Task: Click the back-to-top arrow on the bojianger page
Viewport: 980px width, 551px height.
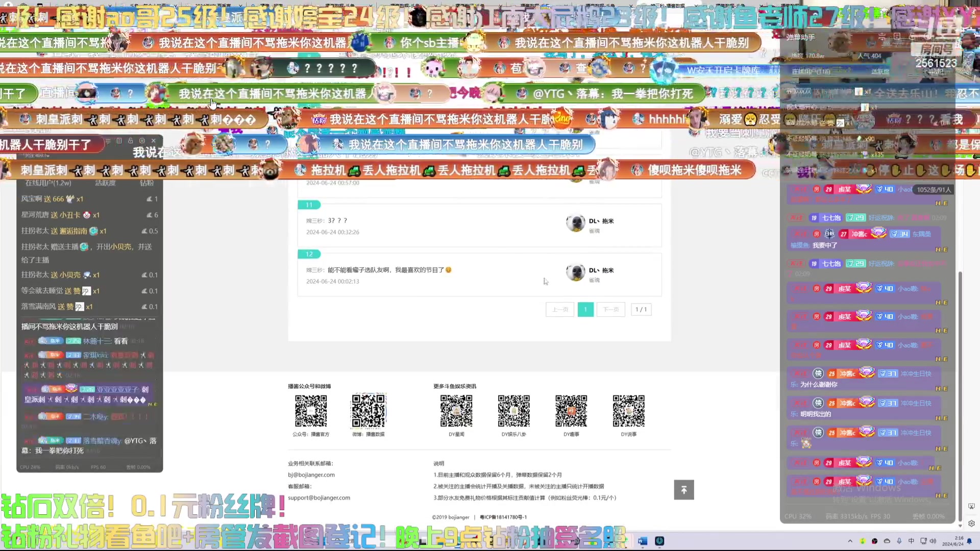Action: (683, 489)
